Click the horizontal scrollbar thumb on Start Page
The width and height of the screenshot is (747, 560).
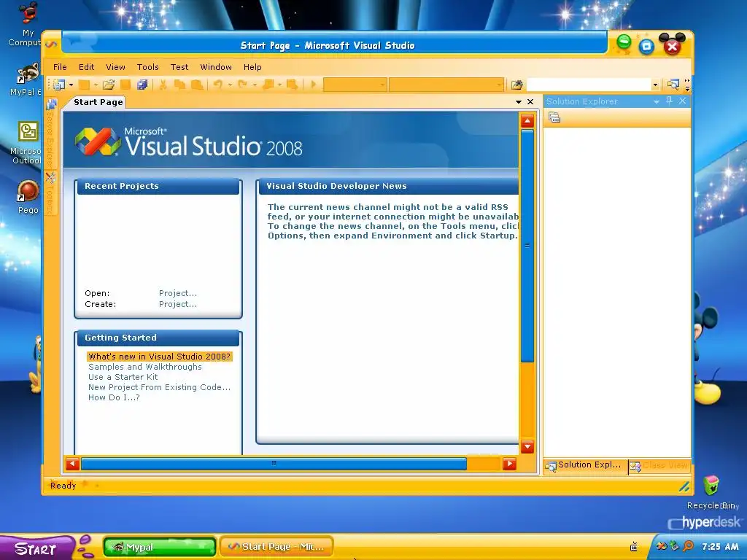tap(274, 463)
